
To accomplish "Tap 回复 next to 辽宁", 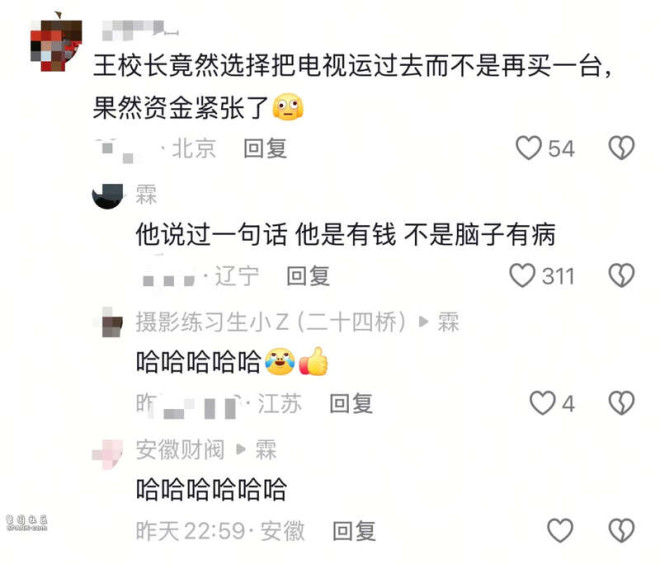I will [x=308, y=276].
